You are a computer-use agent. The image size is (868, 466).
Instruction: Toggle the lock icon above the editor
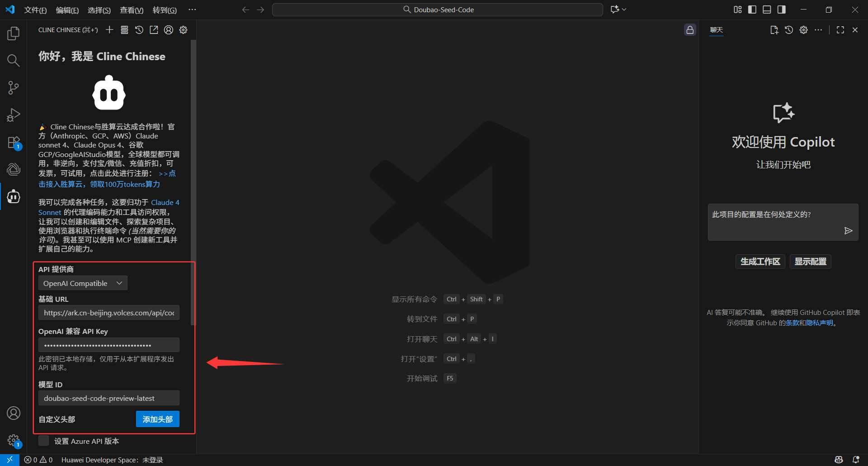point(690,30)
